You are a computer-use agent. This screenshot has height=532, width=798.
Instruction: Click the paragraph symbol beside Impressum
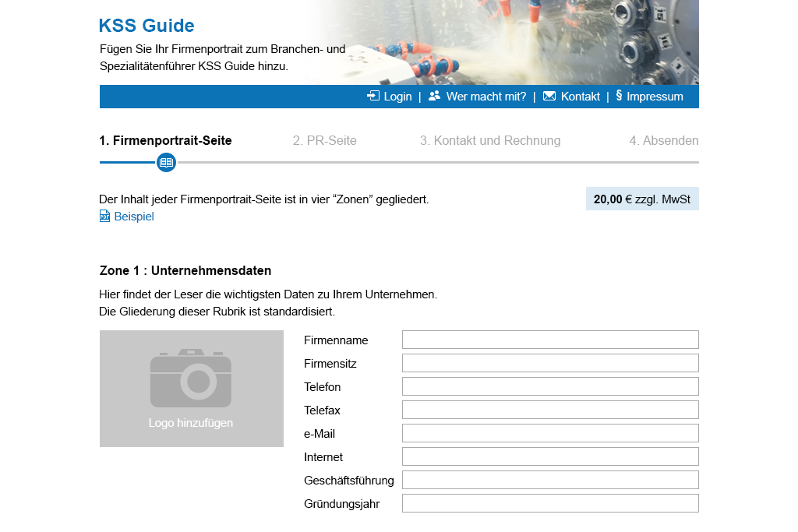point(619,96)
